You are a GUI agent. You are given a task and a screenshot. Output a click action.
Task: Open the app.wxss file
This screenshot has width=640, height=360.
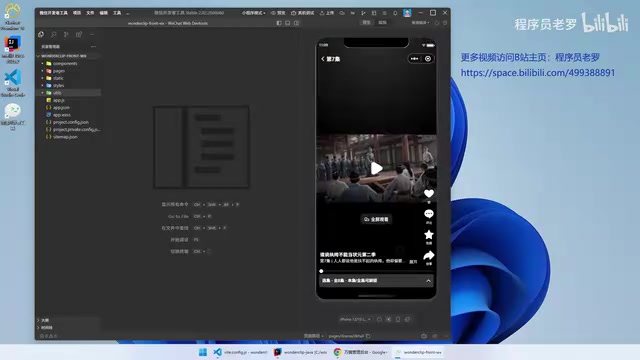click(61, 115)
